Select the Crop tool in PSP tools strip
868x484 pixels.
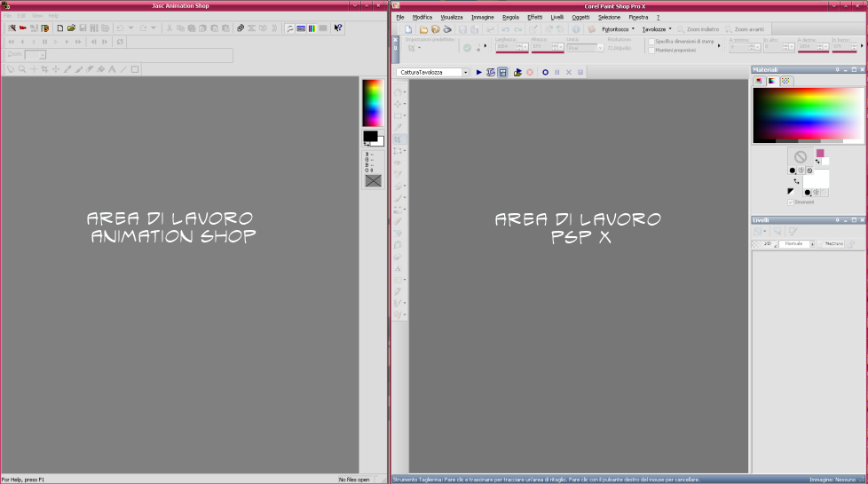pyautogui.click(x=398, y=139)
